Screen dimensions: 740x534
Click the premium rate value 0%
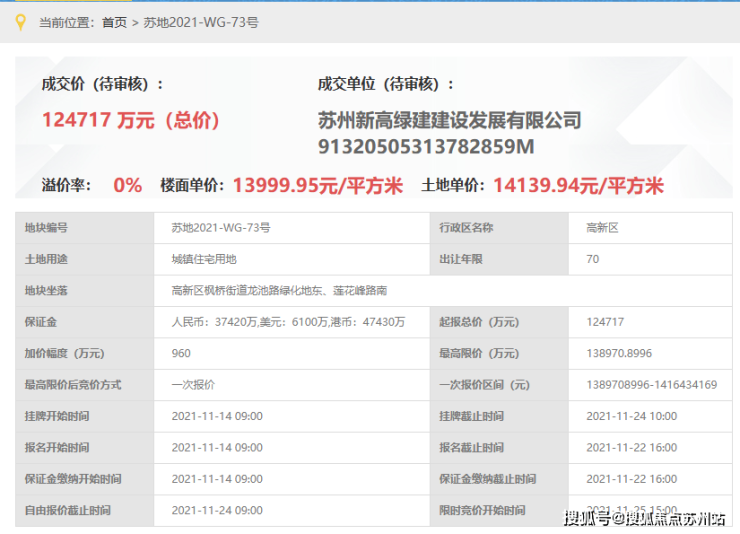[x=127, y=185]
